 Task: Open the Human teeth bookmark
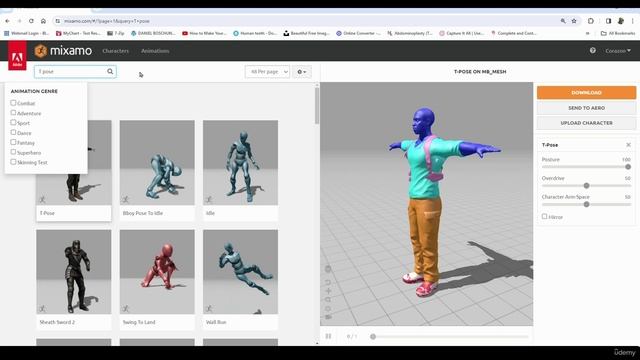pyautogui.click(x=255, y=33)
